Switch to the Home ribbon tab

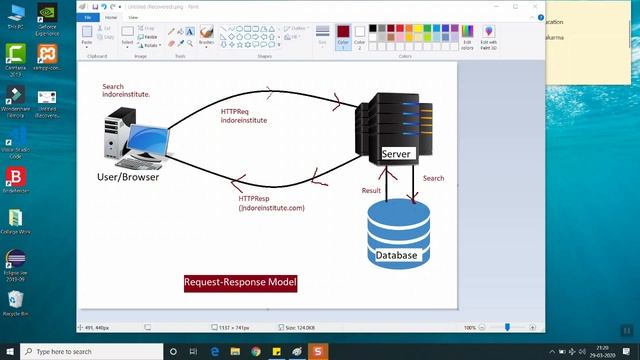pyautogui.click(x=111, y=18)
